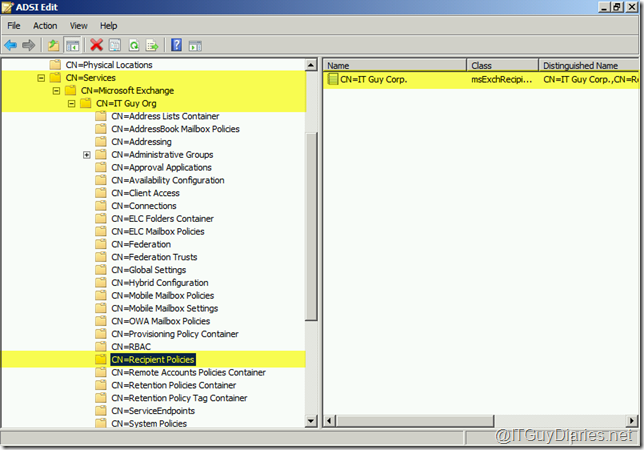The width and height of the screenshot is (644, 450).
Task: Open the Help menu
Action: pos(108,25)
